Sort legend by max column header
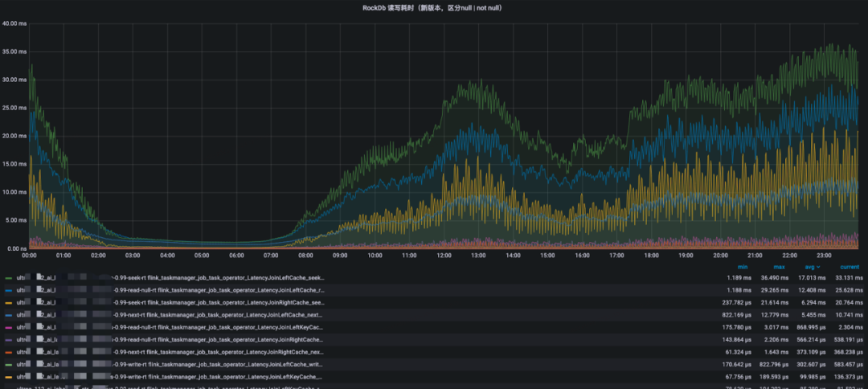Image resolution: width=868 pixels, height=389 pixels. (779, 268)
